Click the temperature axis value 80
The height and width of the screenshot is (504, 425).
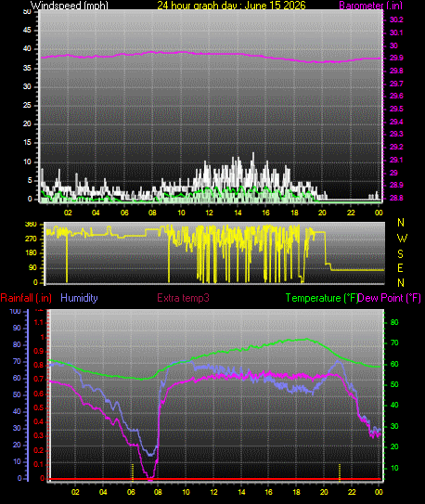(394, 322)
